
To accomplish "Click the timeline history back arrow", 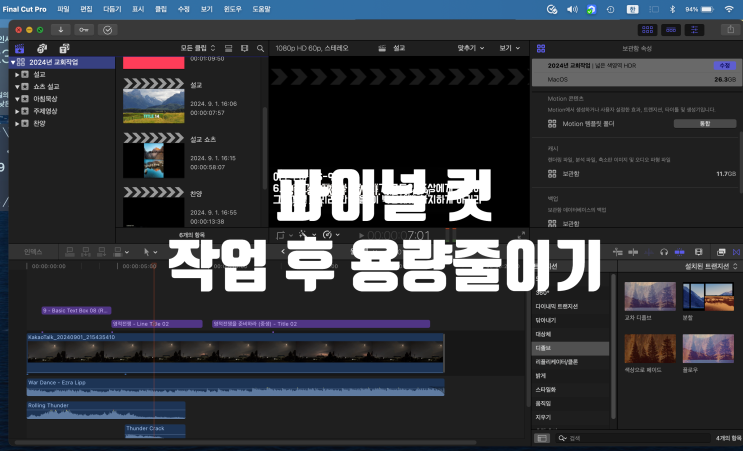I will 283,252.
